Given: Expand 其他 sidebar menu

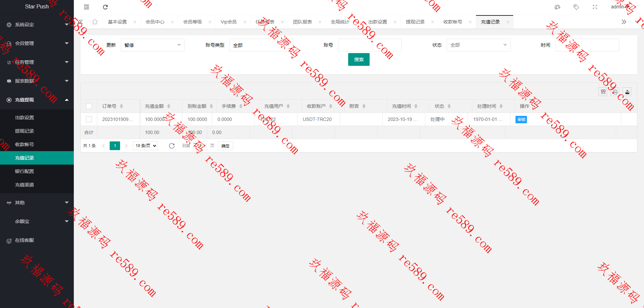Looking at the screenshot, I should coord(37,203).
